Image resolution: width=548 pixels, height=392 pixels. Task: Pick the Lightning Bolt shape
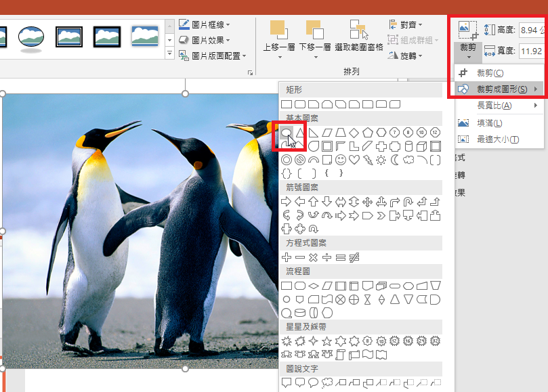pyautogui.click(x=368, y=160)
